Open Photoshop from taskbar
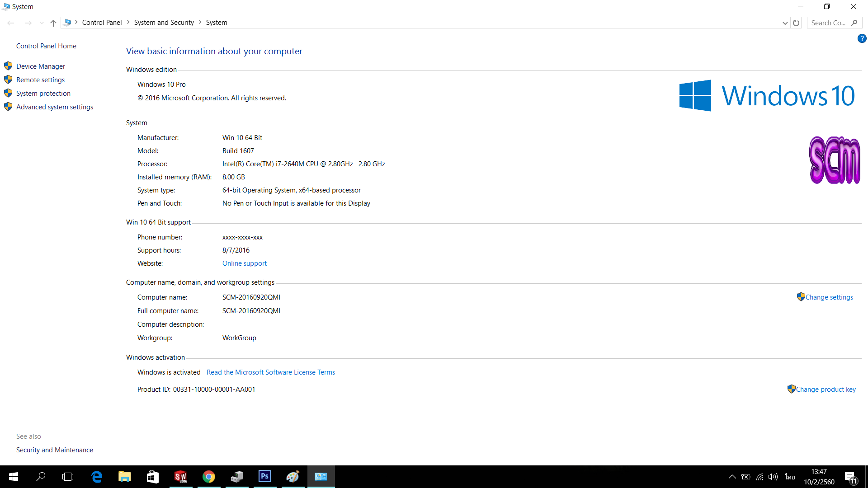868x488 pixels. click(265, 477)
